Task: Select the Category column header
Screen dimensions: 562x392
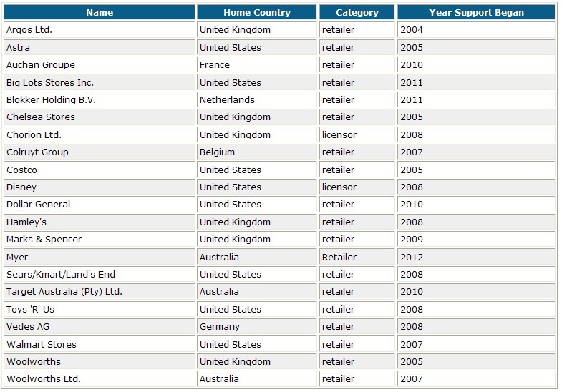Action: coord(357,12)
